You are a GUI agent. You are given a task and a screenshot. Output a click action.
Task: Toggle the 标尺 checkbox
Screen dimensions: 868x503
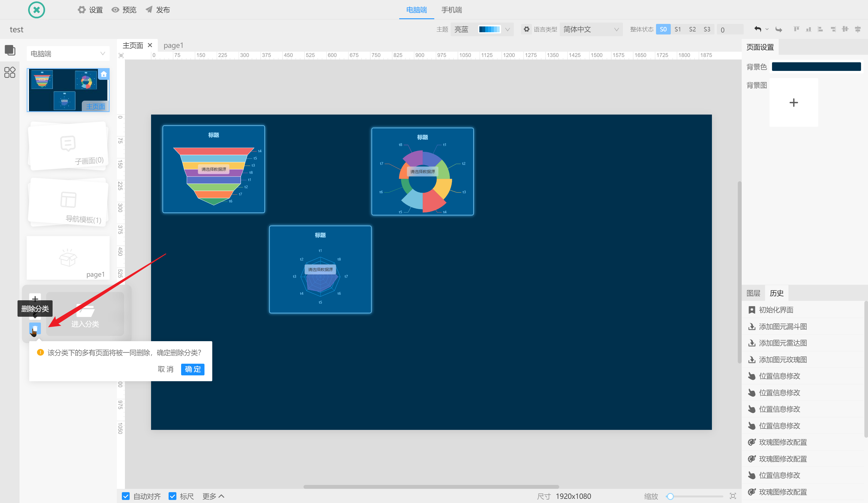[x=172, y=496]
